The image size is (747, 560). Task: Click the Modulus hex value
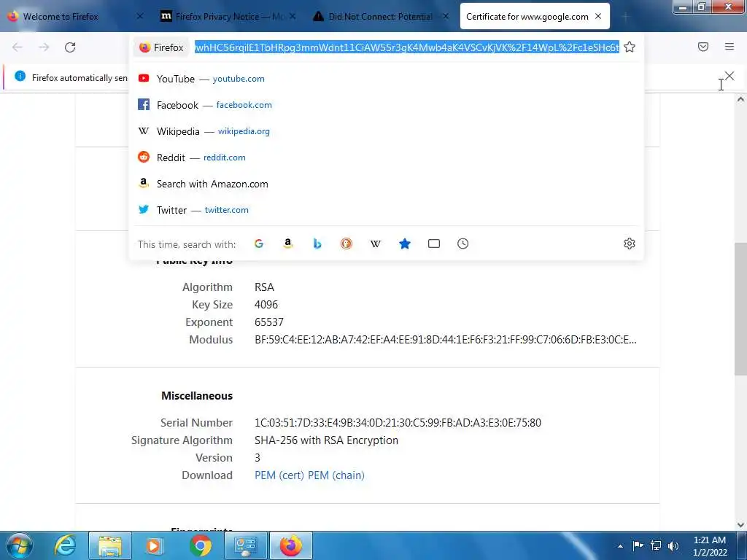446,340
